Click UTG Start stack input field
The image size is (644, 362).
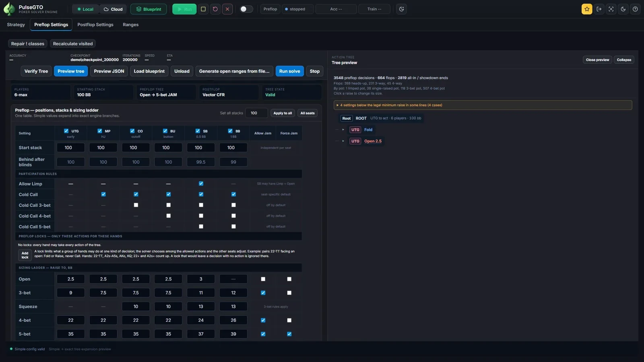(x=71, y=148)
